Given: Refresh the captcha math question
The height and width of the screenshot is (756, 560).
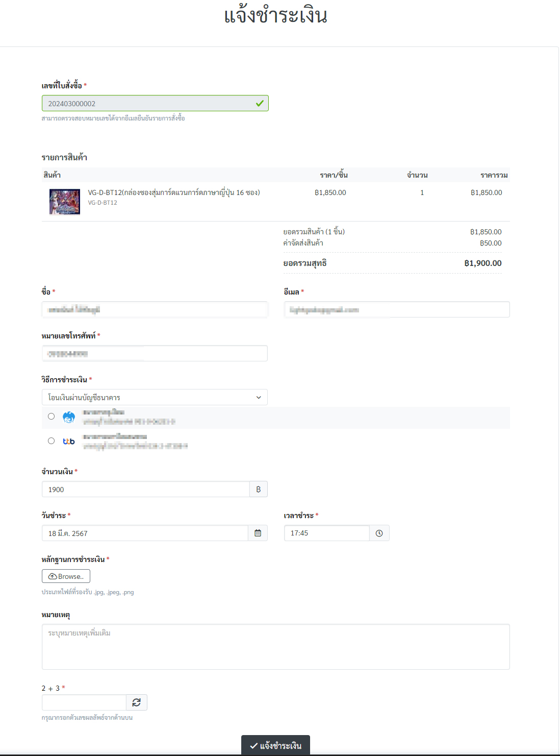Looking at the screenshot, I should tap(137, 702).
